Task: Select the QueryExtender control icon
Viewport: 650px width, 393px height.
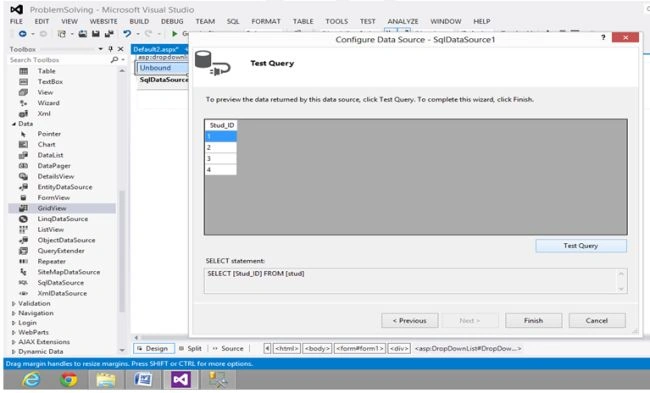Action: [24, 251]
